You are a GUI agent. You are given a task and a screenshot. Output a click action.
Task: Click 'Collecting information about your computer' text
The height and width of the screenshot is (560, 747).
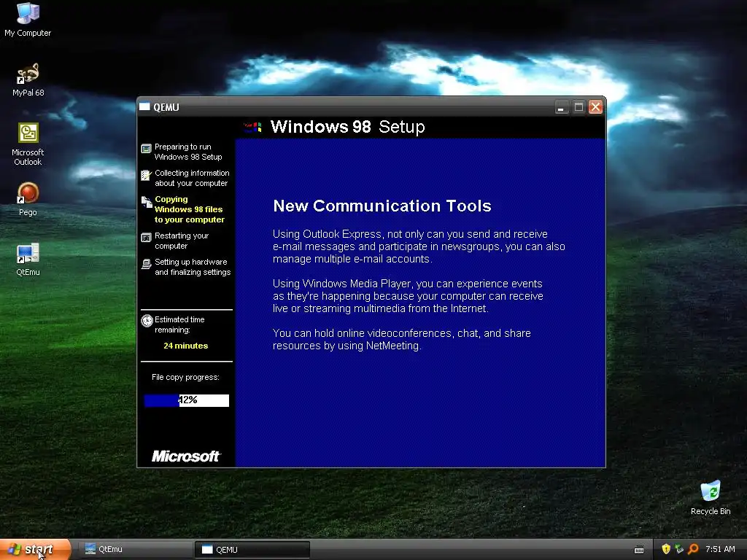pos(192,178)
